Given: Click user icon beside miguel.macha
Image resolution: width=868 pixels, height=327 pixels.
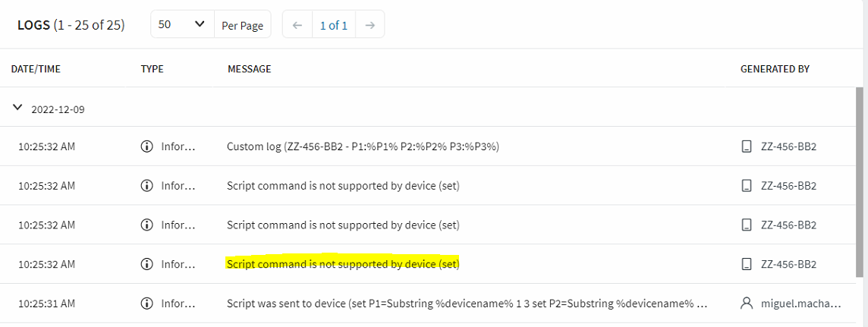Looking at the screenshot, I should pyautogui.click(x=747, y=303).
